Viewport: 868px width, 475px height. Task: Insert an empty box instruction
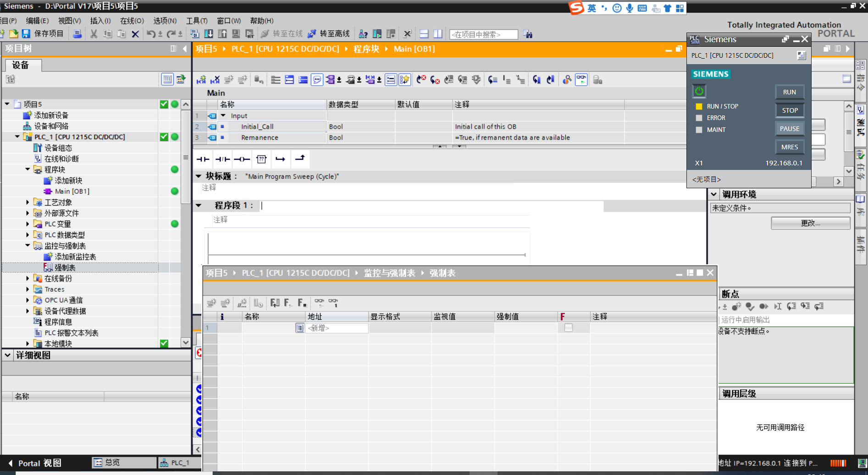261,159
